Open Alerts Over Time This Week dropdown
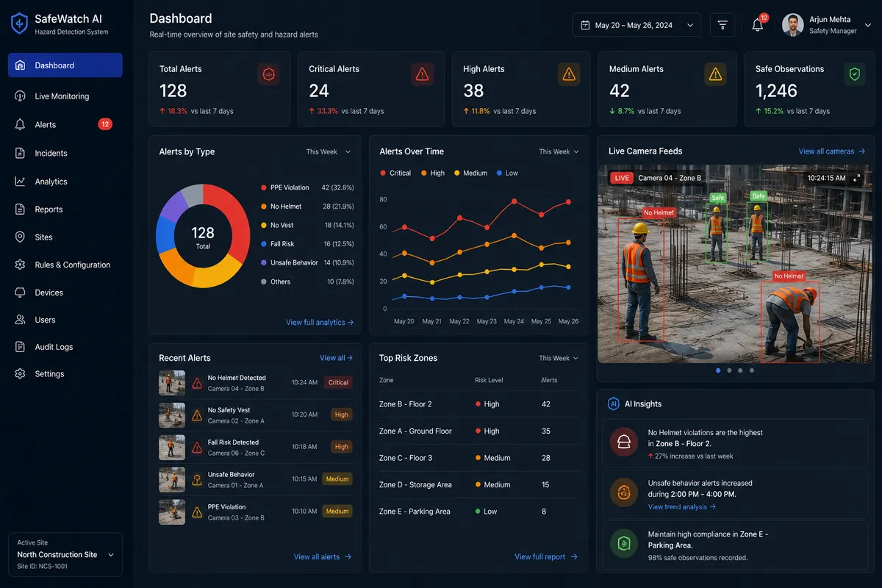This screenshot has width=882, height=588. point(559,152)
